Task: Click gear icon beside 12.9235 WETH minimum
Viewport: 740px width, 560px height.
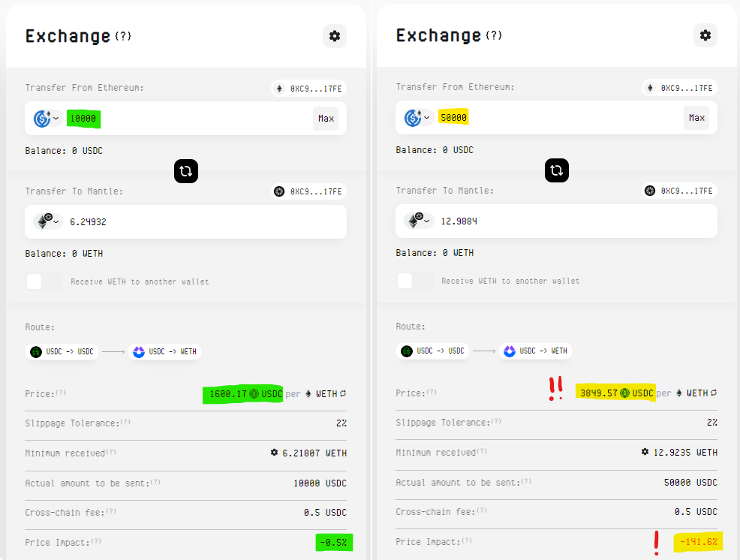Action: pyautogui.click(x=645, y=452)
